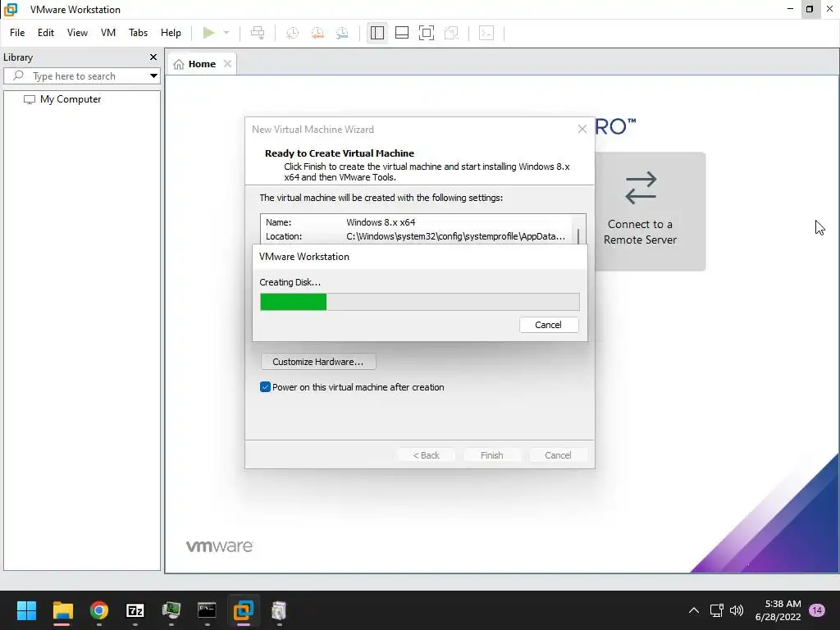The image size is (840, 630).
Task: Click the VMware Workstation taskbar icon
Action: click(x=243, y=610)
